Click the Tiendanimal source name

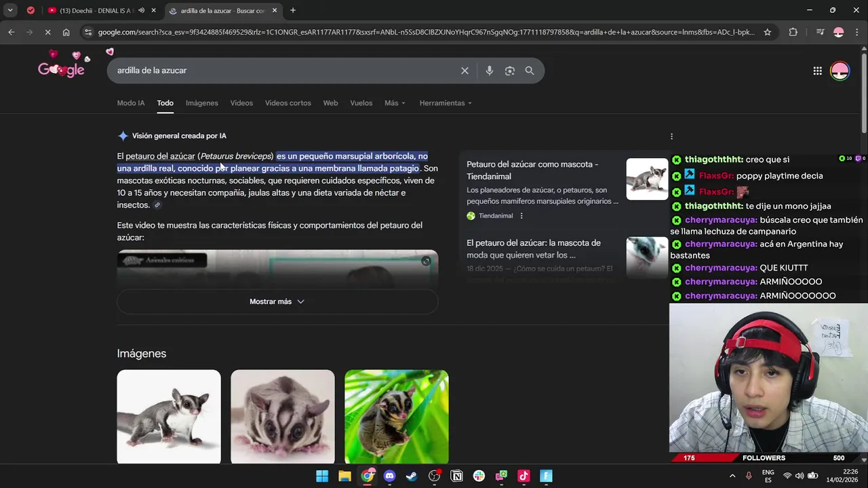click(496, 216)
